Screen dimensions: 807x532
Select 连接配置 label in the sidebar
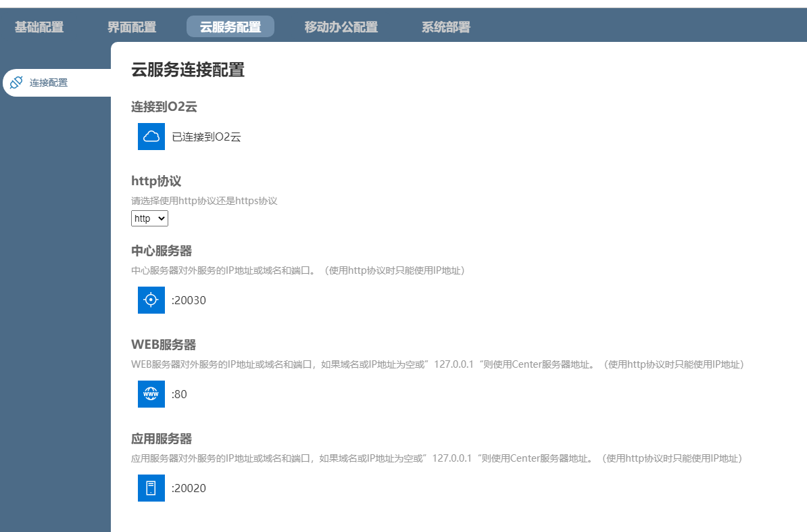tap(49, 82)
